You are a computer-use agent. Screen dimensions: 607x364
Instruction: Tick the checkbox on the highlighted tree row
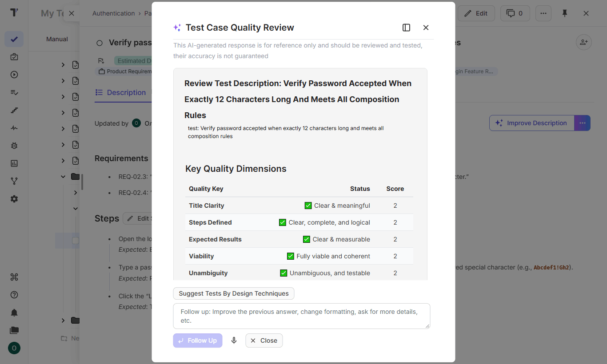pyautogui.click(x=76, y=241)
